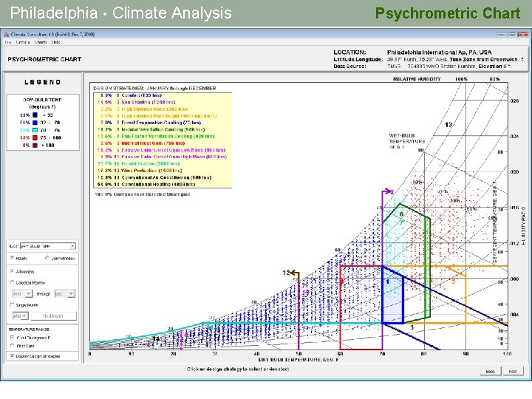Open the Help menu
Viewport: 532px width, 399px height.
[55, 42]
